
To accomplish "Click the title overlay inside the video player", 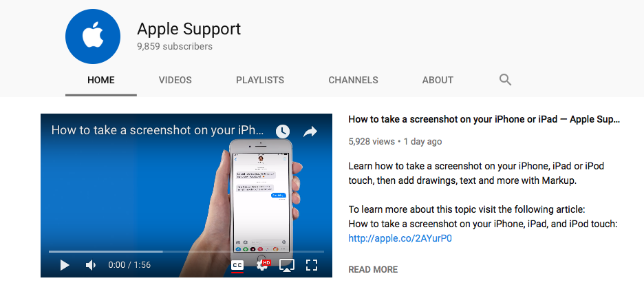I will pyautogui.click(x=158, y=130).
